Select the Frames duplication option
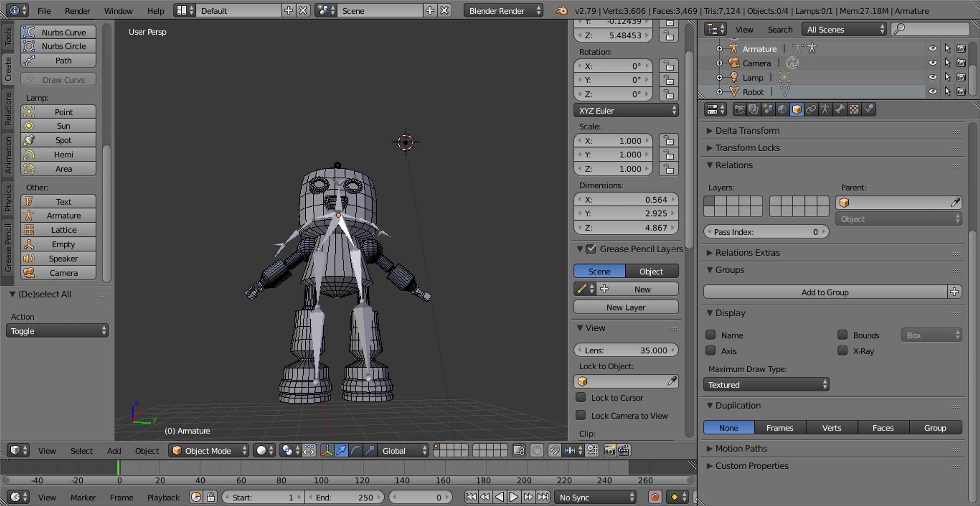Screen dimensions: 980x506 (x=780, y=428)
